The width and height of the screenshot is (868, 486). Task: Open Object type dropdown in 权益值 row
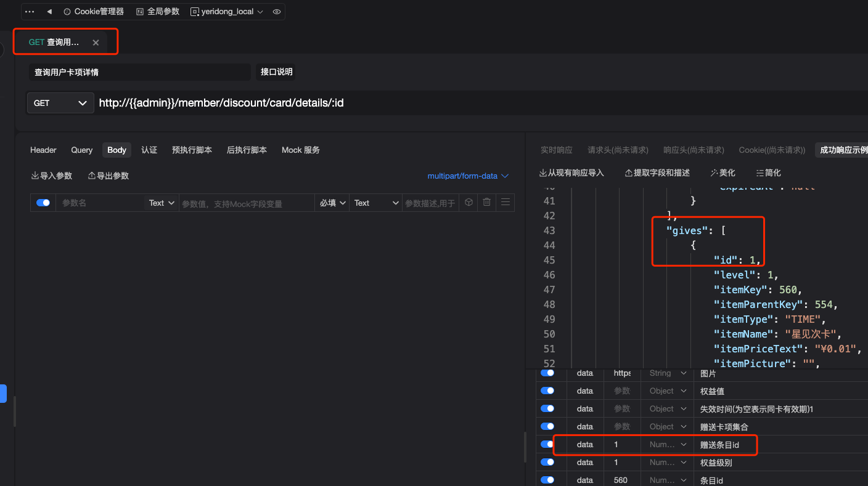point(668,391)
